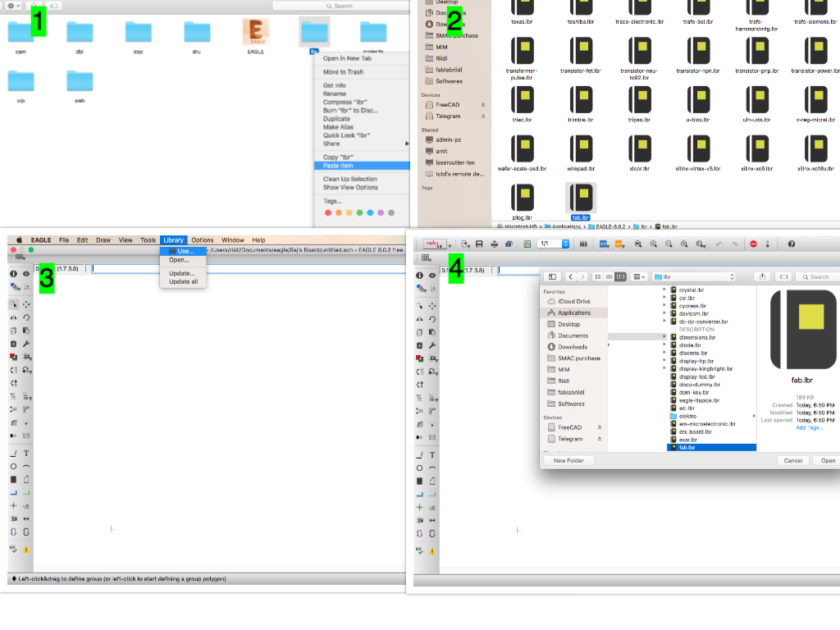Open the Window menu in the menu bar
The height and width of the screenshot is (630, 840).
point(233,240)
